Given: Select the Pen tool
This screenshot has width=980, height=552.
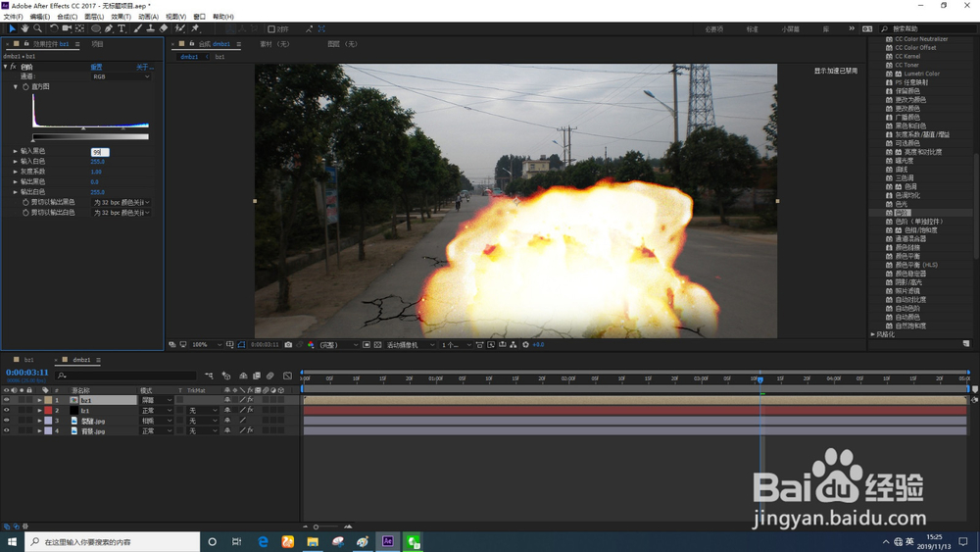Looking at the screenshot, I should click(110, 28).
